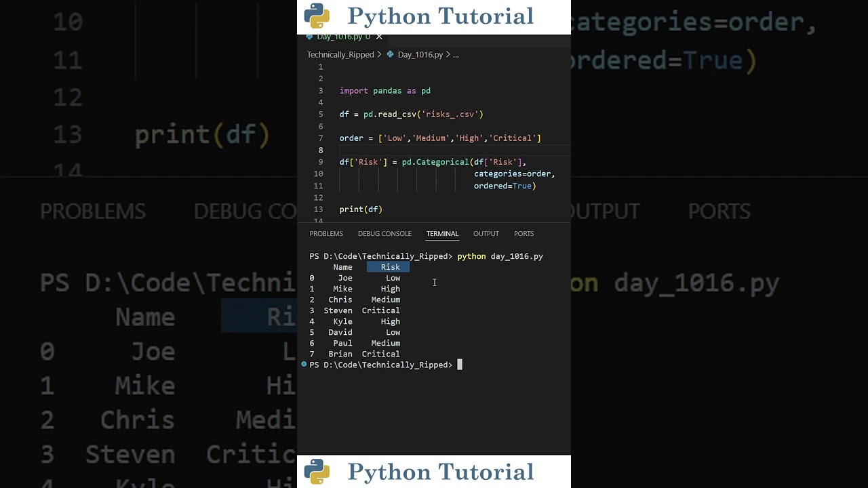Open the breadcrumb ellipsis symbol list
Viewport: 868px width, 488px height.
click(x=456, y=54)
